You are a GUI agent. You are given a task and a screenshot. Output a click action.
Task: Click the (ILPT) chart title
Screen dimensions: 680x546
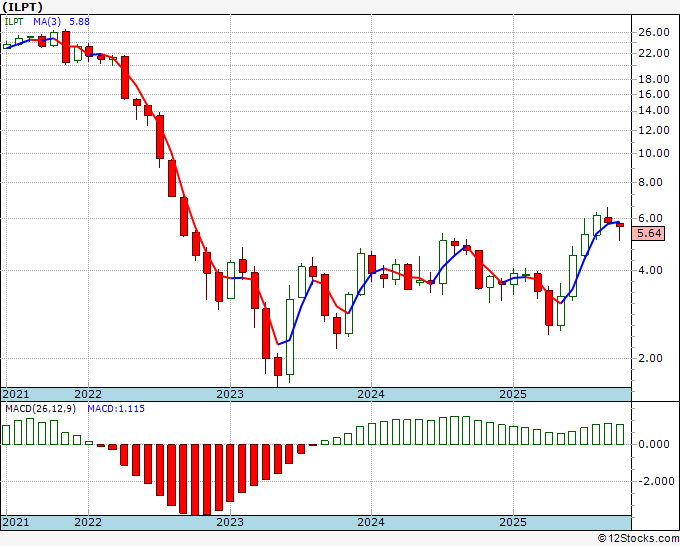(23, 7)
